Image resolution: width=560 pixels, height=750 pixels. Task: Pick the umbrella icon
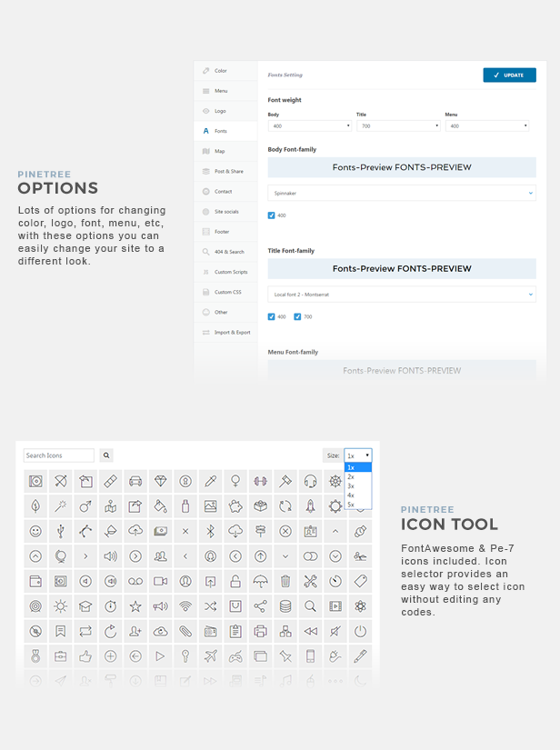pyautogui.click(x=260, y=581)
